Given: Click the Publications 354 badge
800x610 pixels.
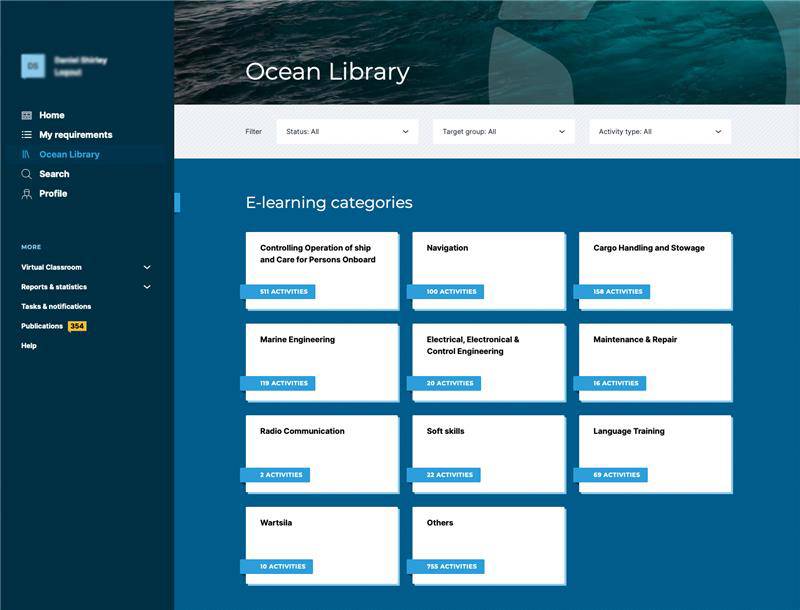Looking at the screenshot, I should (x=77, y=326).
